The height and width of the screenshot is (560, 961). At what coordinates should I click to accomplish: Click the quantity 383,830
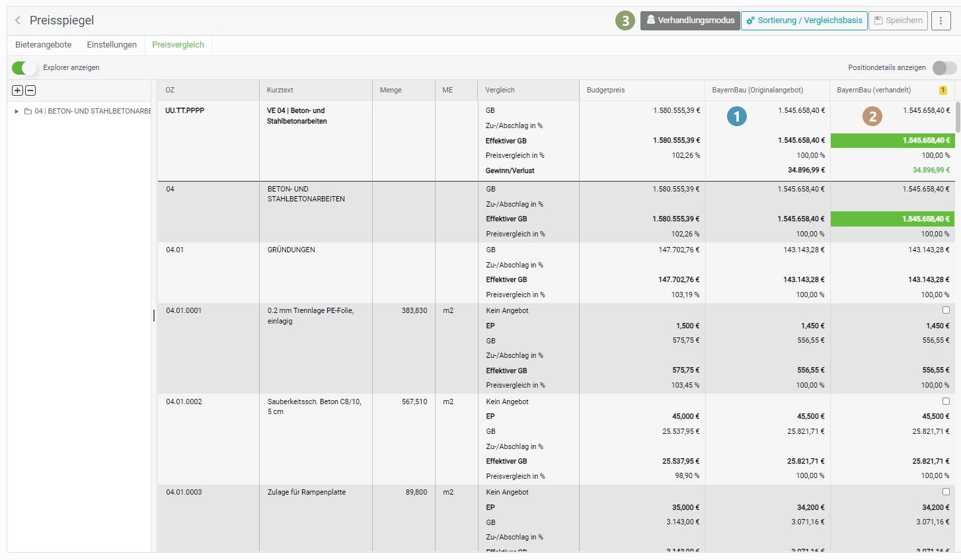[414, 310]
